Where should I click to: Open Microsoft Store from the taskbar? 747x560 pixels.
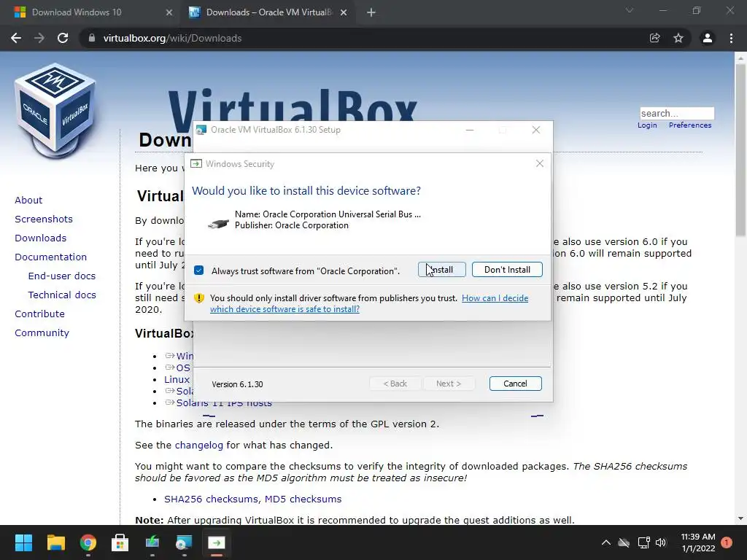point(120,542)
